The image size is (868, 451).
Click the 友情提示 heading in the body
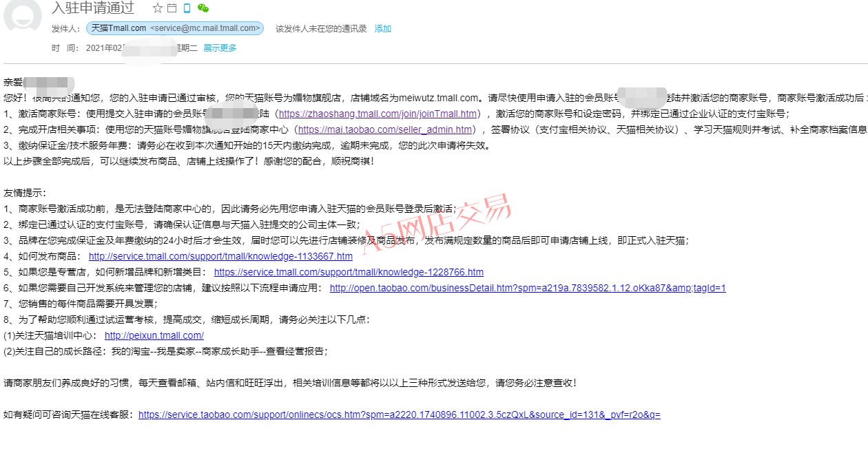tap(25, 193)
